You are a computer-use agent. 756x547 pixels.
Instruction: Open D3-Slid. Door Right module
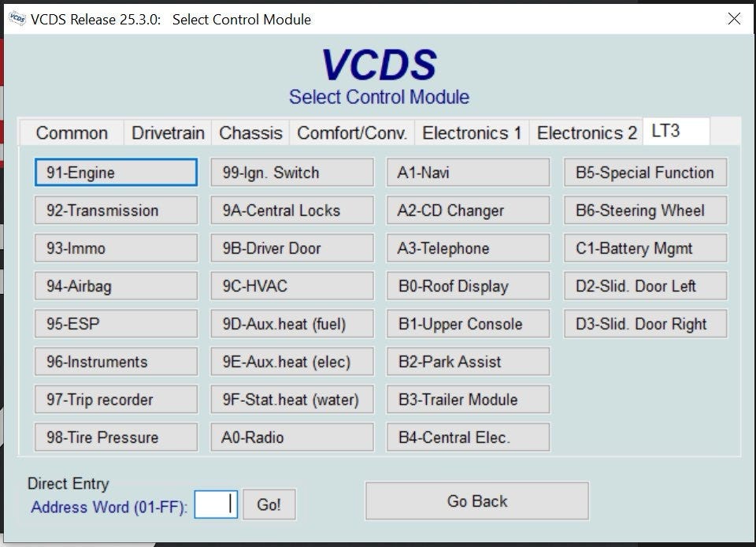click(646, 324)
